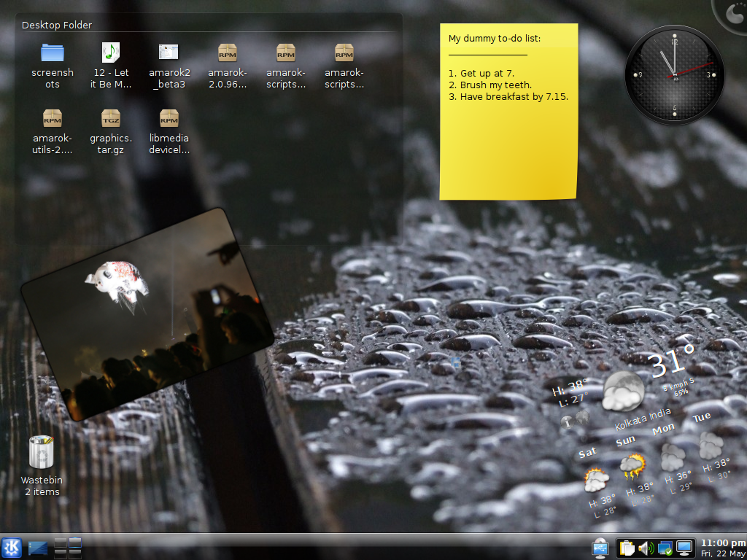The width and height of the screenshot is (747, 560).
Task: Click the volume speaker tray icon
Action: 646,548
